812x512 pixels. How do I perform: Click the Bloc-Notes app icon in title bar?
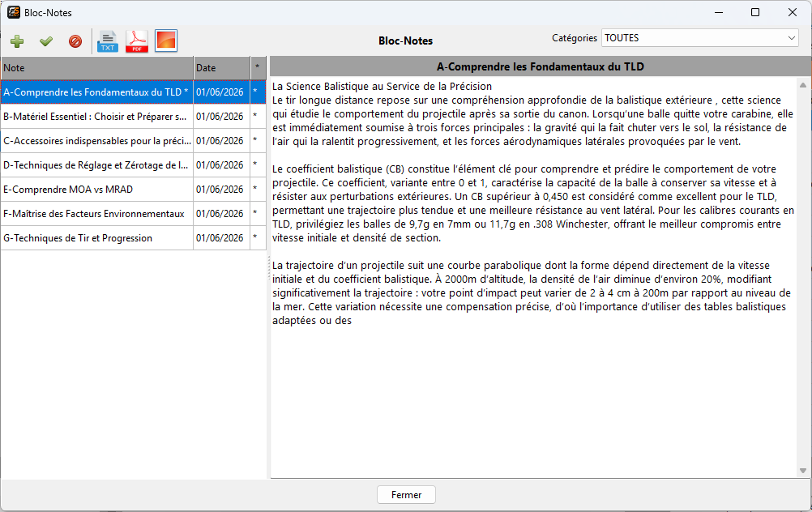click(14, 12)
